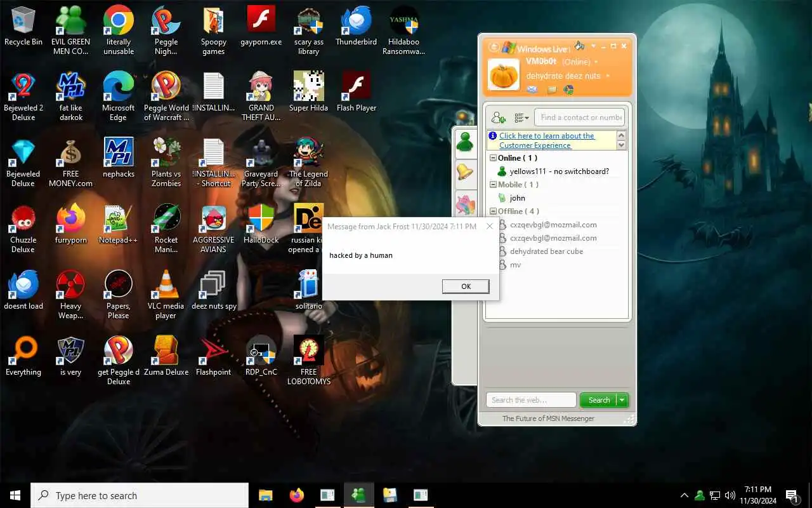This screenshot has width=812, height=508.
Task: Click the back arrow icon in the Messenger header
Action: pos(494,48)
